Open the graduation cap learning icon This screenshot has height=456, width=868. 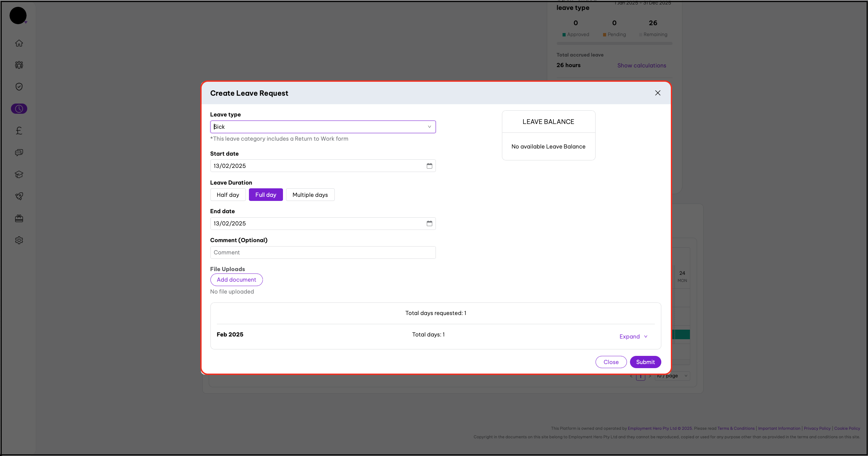click(19, 174)
